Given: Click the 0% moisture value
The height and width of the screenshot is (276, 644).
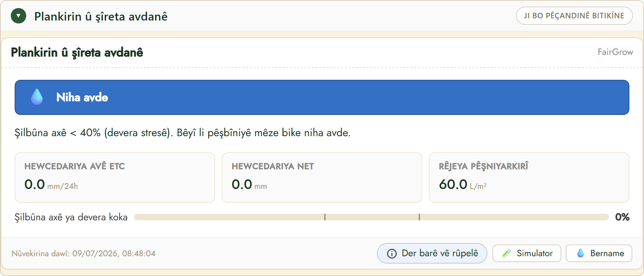Looking at the screenshot, I should coord(622,217).
